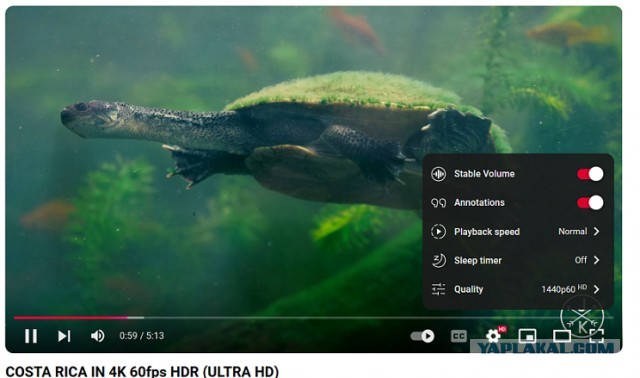The image size is (640, 378).
Task: Expand chevron next to Normal speed
Action: click(x=596, y=231)
